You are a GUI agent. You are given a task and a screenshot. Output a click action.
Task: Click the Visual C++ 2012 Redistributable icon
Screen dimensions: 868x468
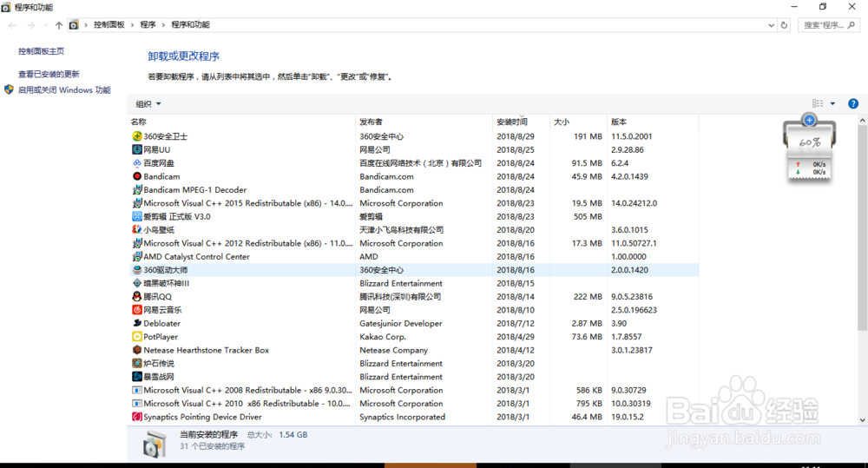pos(137,243)
